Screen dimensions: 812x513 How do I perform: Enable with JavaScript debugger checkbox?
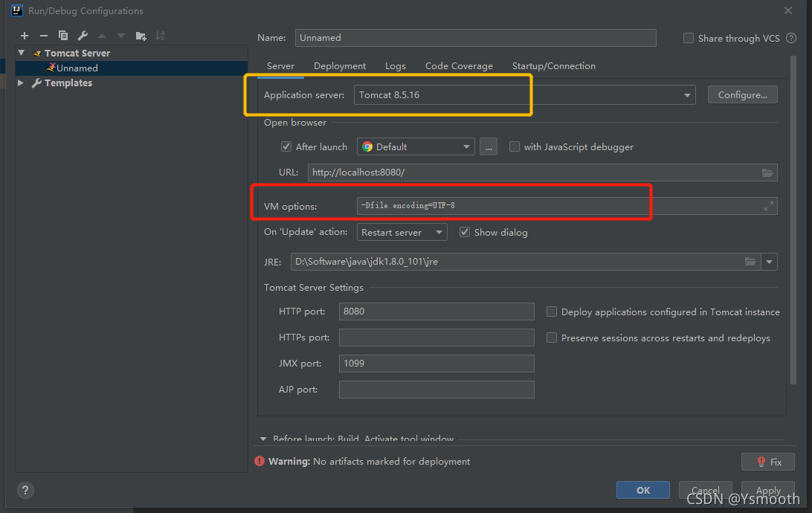pos(515,146)
